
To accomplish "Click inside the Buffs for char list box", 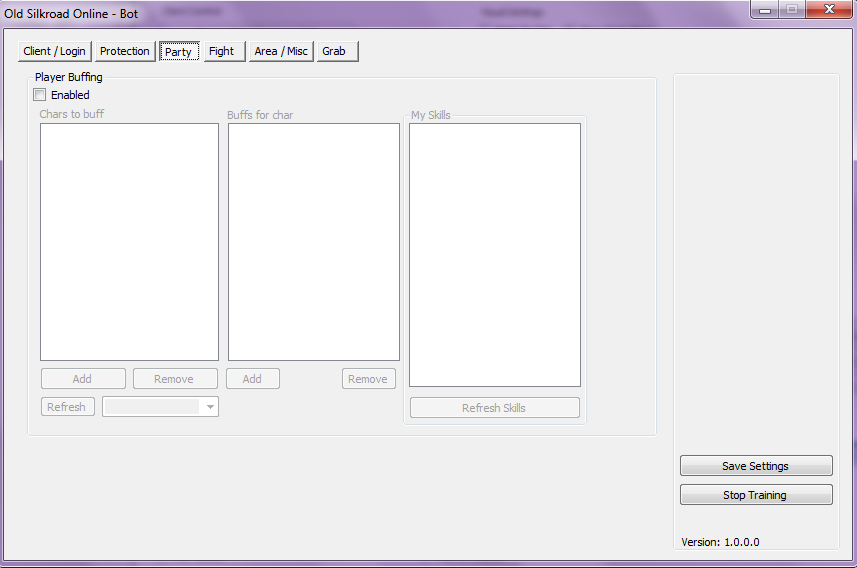I will coord(314,242).
